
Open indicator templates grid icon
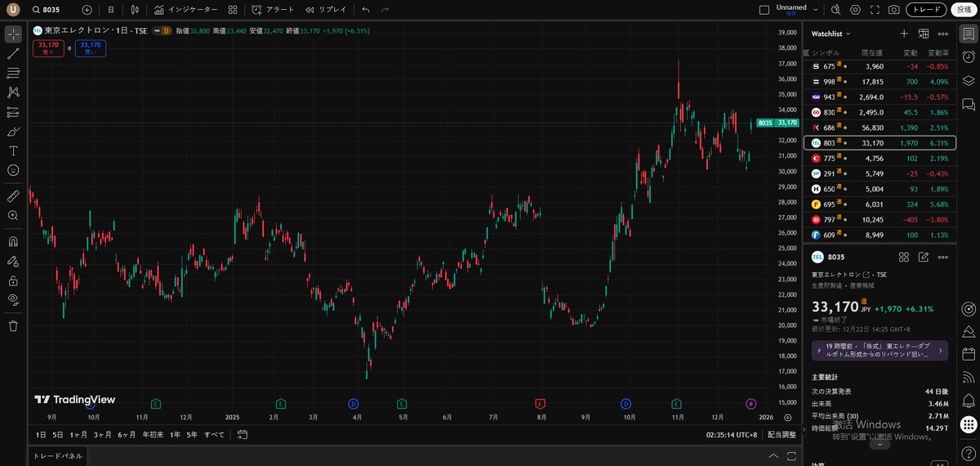point(233,10)
